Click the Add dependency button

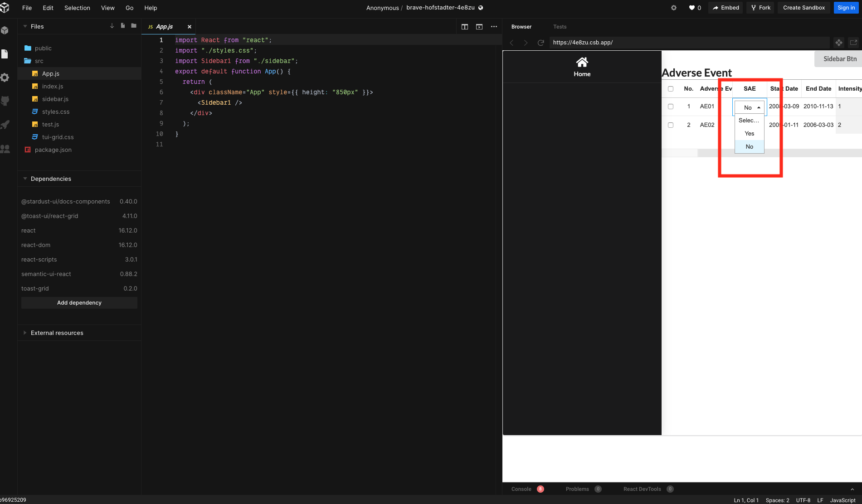pos(79,302)
